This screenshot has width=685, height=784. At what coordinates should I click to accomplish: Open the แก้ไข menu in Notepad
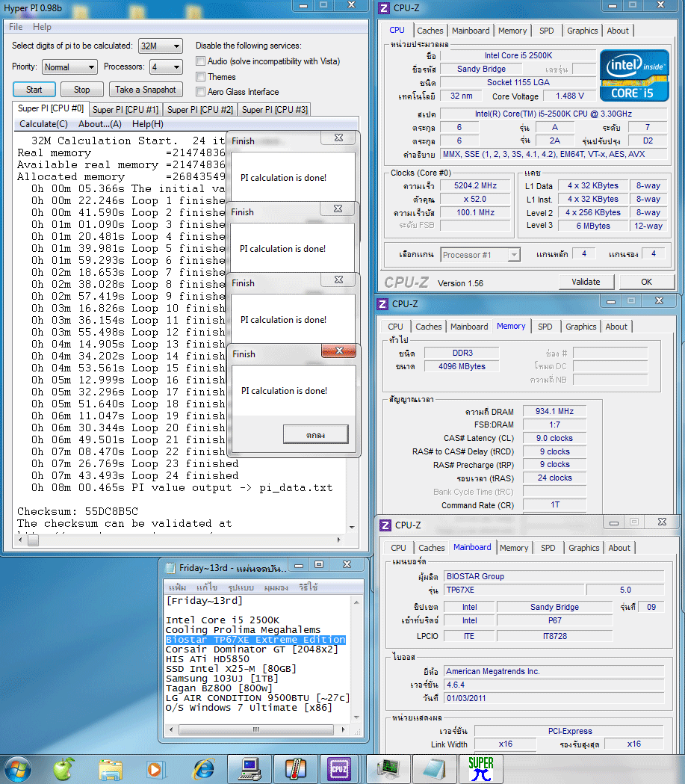pos(207,587)
